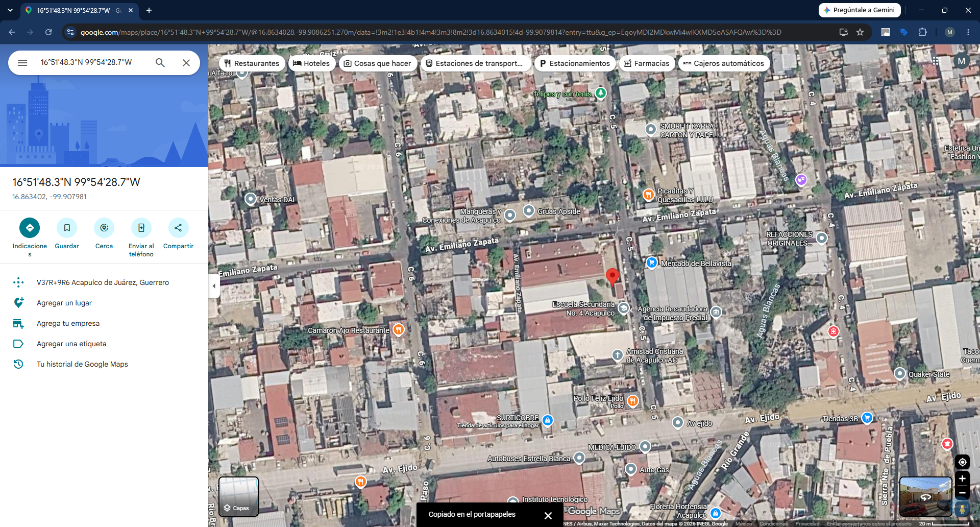Filter map by Restaurantes
Screen dimensions: 980x527
click(252, 63)
